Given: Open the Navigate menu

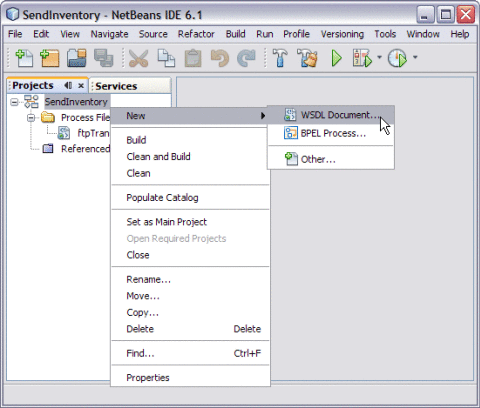Looking at the screenshot, I should click(x=109, y=34).
